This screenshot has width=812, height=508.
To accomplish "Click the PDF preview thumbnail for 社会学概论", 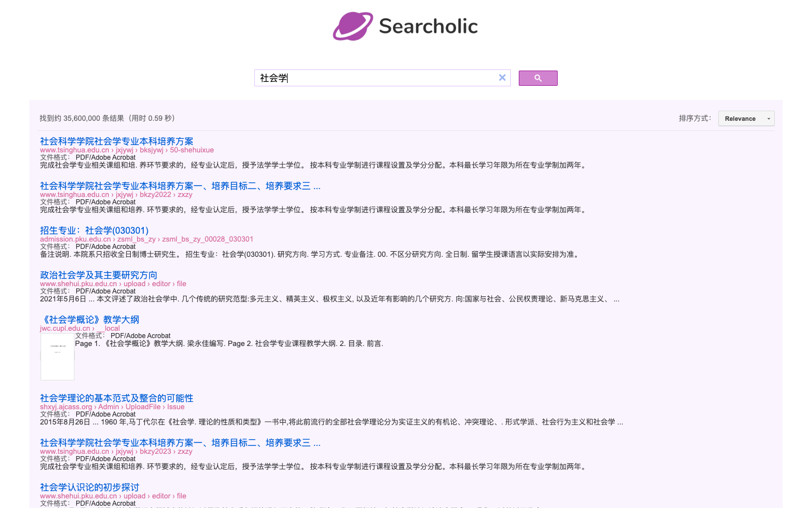I will 57,356.
